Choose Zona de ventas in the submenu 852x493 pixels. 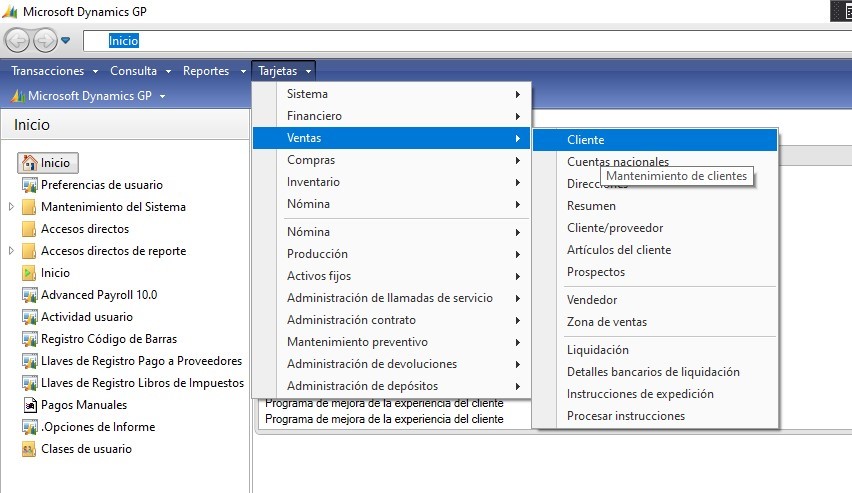(x=655, y=322)
